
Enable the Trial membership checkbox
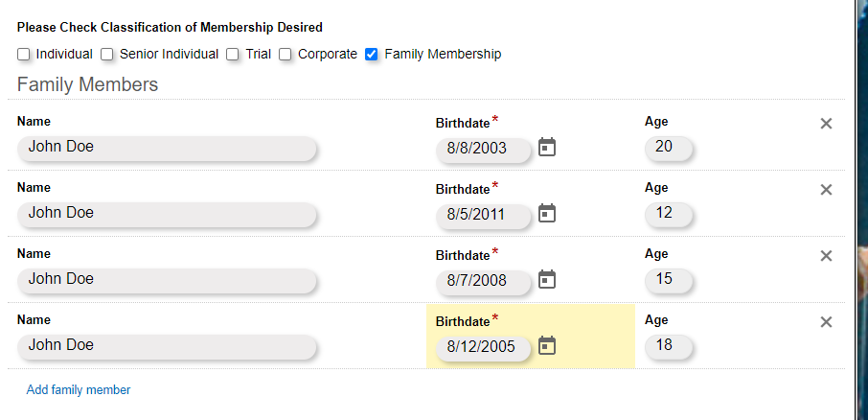[233, 55]
